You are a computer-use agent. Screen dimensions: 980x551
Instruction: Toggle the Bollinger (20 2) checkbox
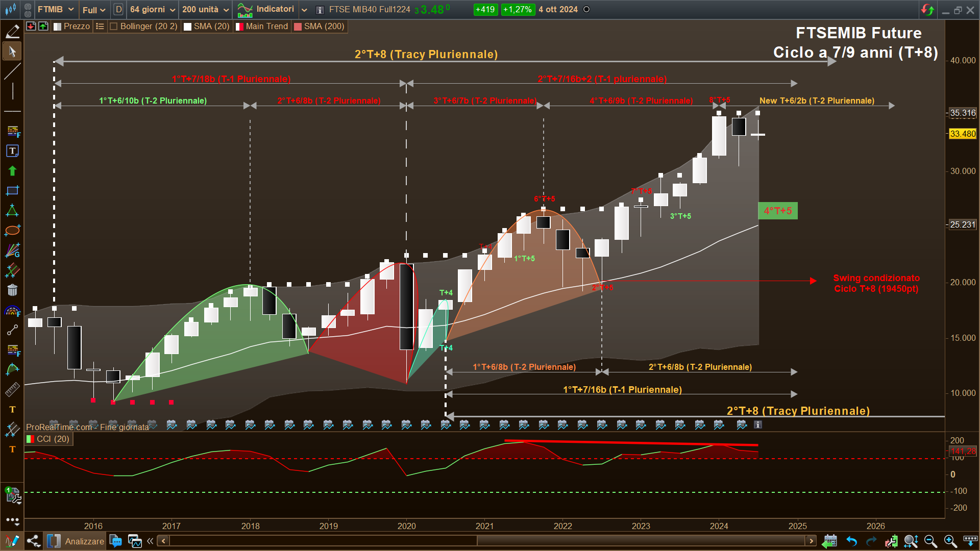pyautogui.click(x=114, y=27)
